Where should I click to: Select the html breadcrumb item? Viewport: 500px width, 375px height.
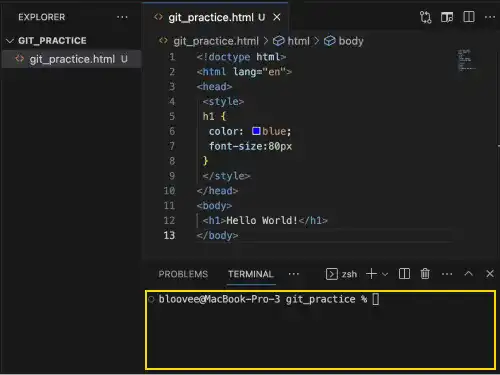(x=298, y=41)
